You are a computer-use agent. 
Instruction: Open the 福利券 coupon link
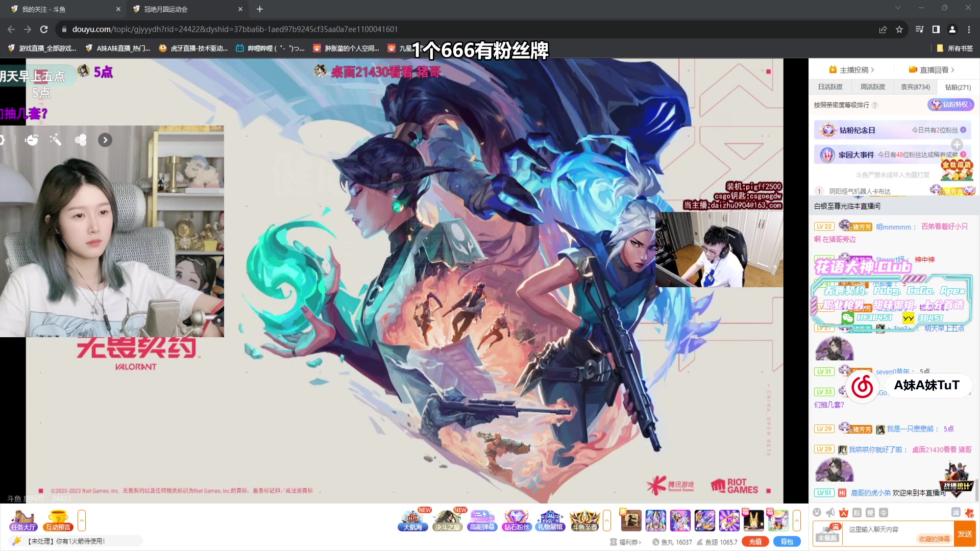(626, 542)
